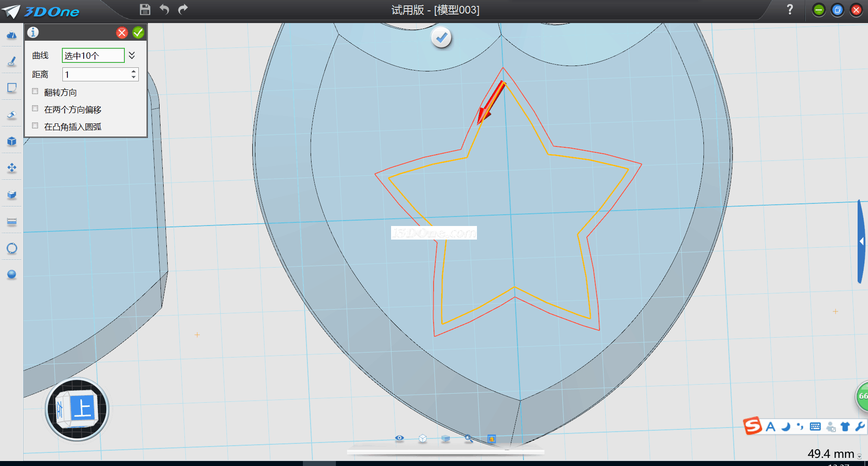Expand the collapsed right side panel arrow

click(x=862, y=242)
